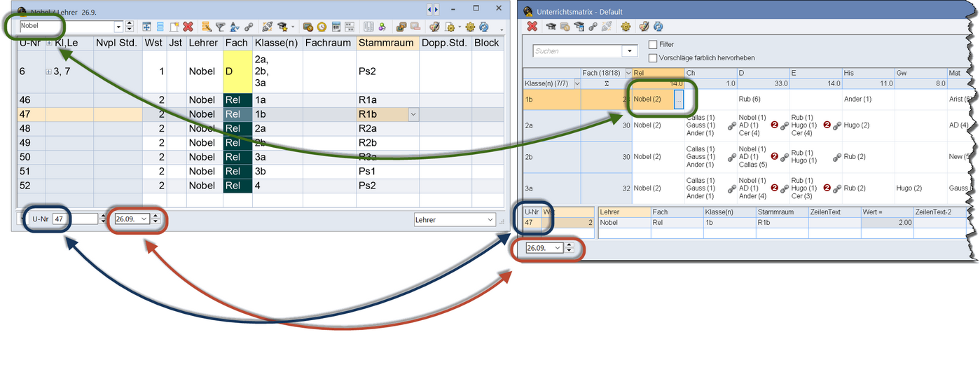Click the red X delete icon in Lehrer window

[188, 27]
